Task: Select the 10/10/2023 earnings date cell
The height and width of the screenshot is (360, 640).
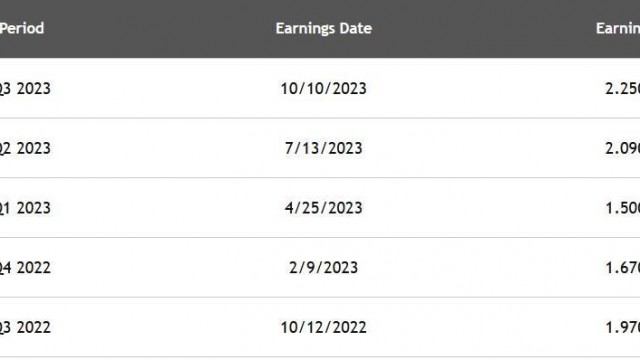Action: tap(324, 89)
